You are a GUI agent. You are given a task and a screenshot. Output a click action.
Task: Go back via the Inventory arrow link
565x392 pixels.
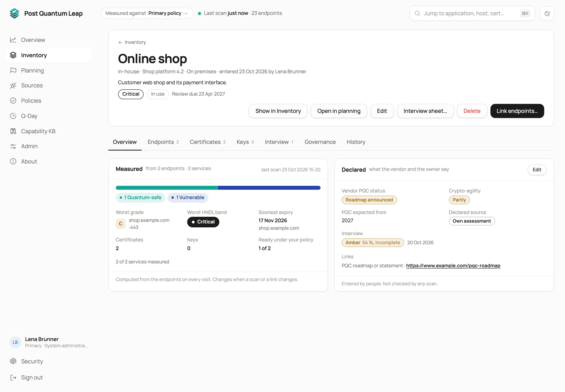point(132,42)
